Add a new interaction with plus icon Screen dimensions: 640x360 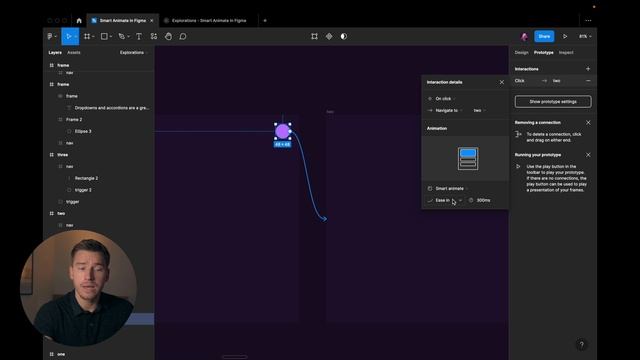pos(588,69)
